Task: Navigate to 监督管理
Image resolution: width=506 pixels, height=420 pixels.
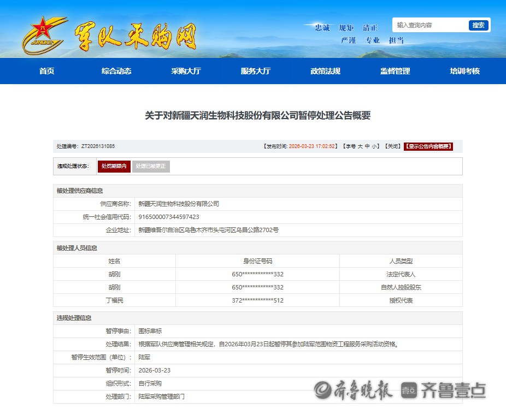Action: (395, 71)
